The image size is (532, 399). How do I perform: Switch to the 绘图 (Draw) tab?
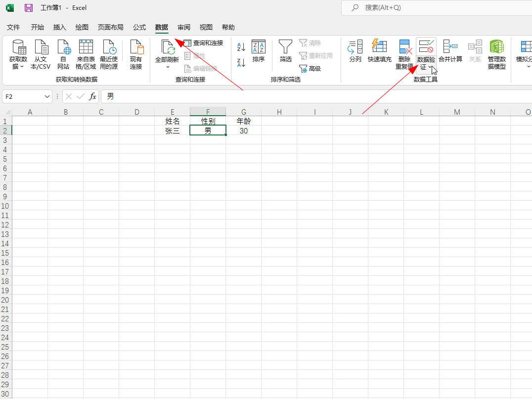pos(82,27)
